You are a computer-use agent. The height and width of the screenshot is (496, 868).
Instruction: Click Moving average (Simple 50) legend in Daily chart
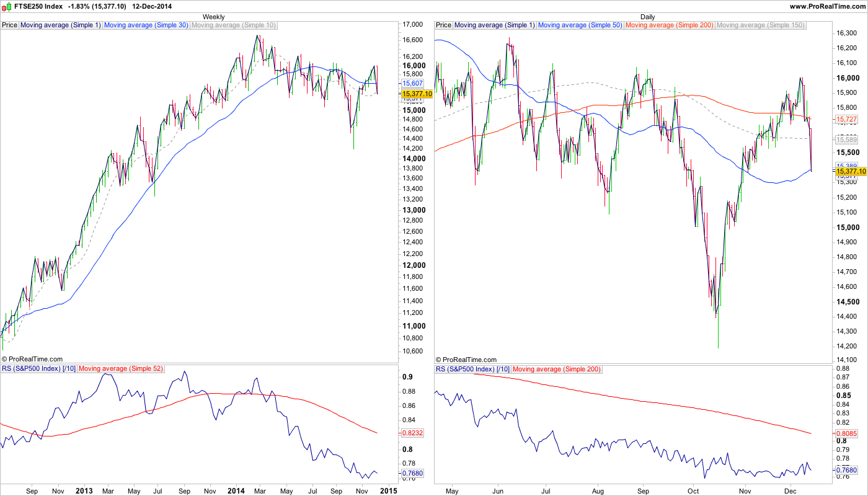click(x=580, y=25)
